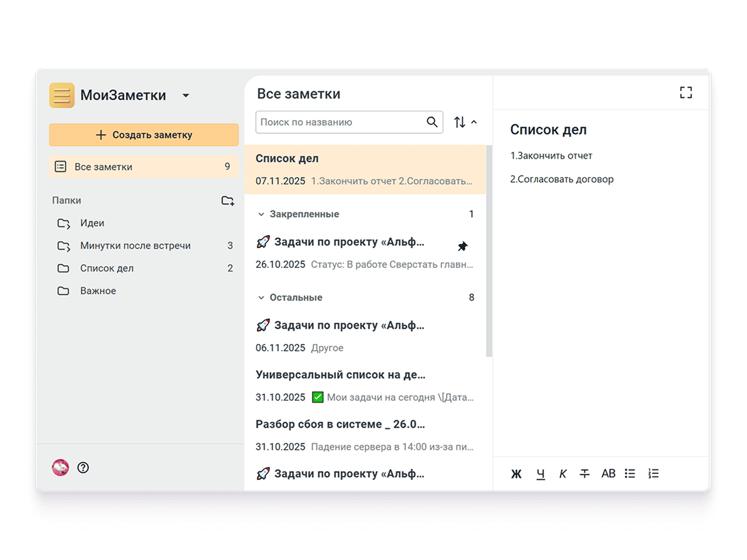Insert a numbered list
The image size is (747, 560).
point(654,474)
